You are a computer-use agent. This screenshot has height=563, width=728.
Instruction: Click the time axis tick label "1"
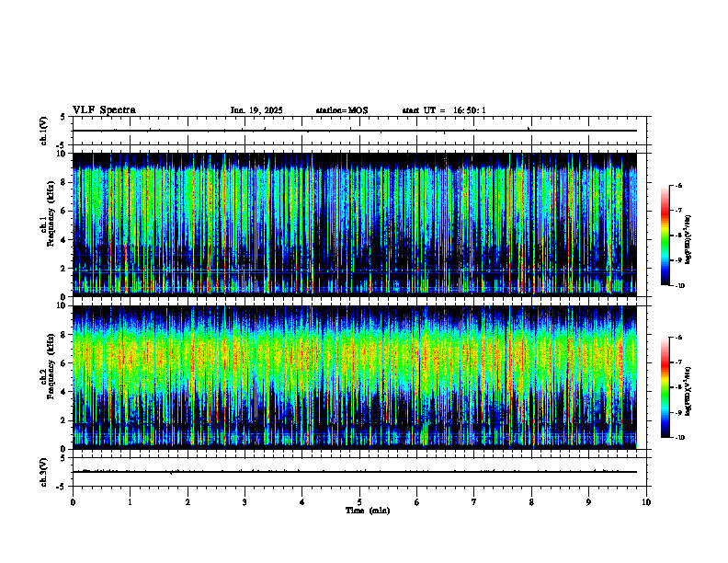pyautogui.click(x=130, y=502)
